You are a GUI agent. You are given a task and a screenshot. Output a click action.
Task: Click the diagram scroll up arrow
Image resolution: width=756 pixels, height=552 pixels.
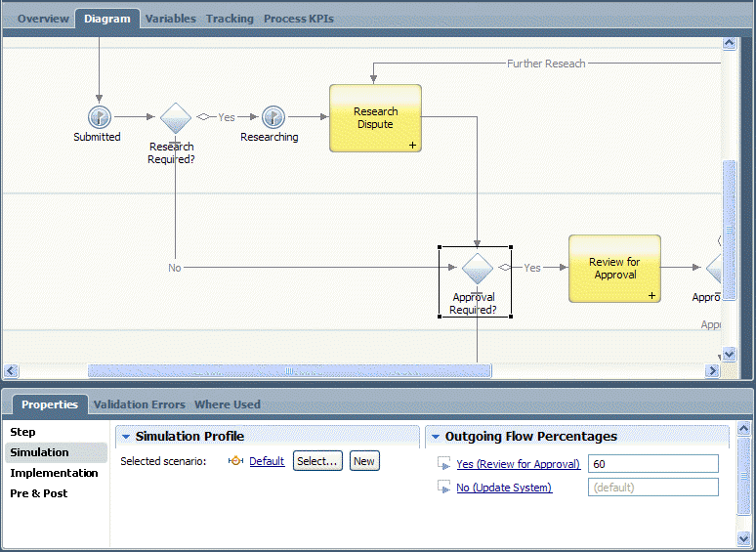729,43
